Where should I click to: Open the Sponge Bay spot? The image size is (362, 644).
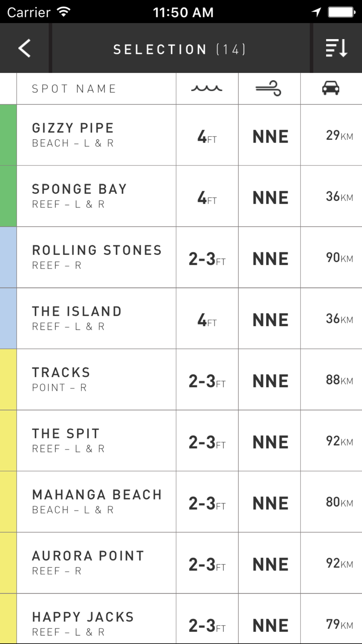pos(181,196)
